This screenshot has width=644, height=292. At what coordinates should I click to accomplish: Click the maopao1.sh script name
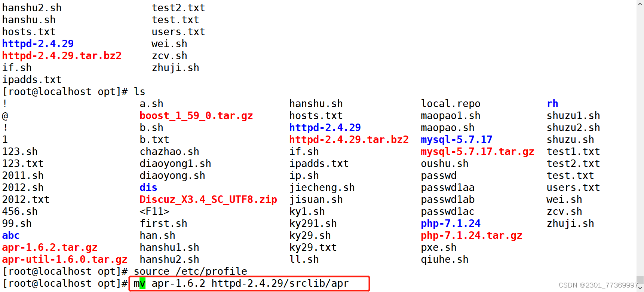point(451,116)
